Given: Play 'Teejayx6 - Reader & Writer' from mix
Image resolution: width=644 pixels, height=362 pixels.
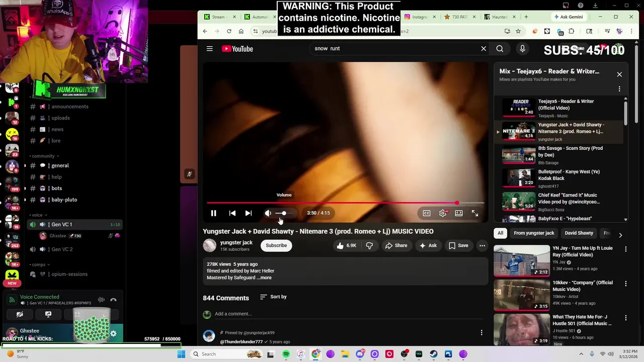Looking at the screenshot, I should tap(559, 108).
